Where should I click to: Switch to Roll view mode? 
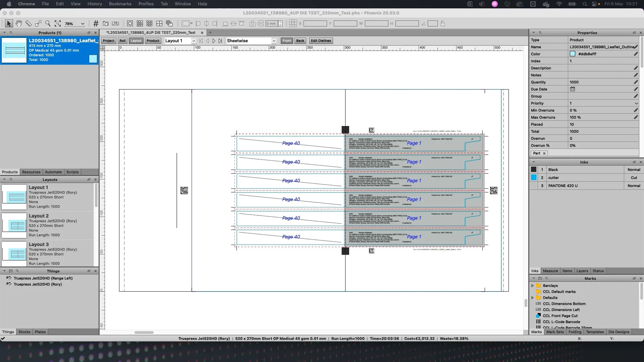pos(122,41)
